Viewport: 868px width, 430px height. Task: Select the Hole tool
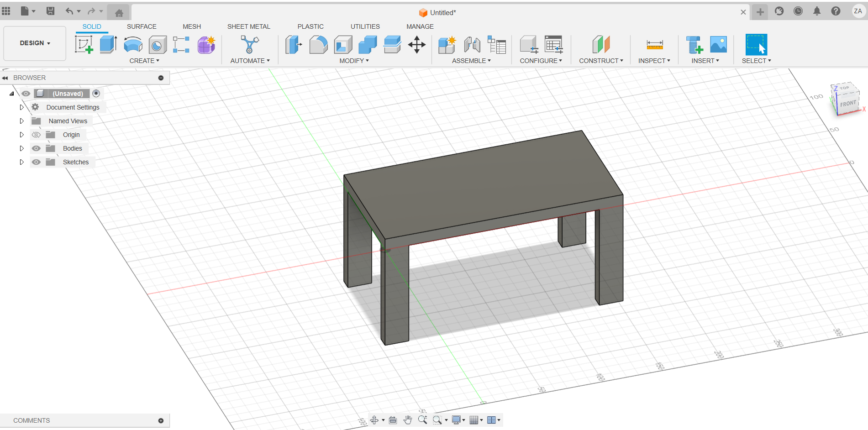[x=158, y=45]
